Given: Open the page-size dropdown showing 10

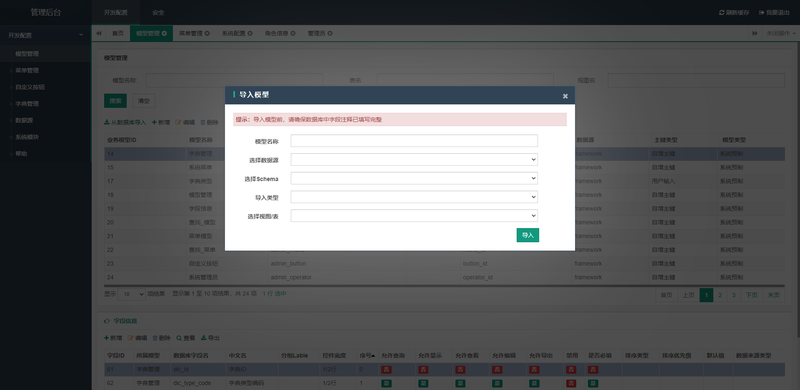Looking at the screenshot, I should [x=132, y=294].
